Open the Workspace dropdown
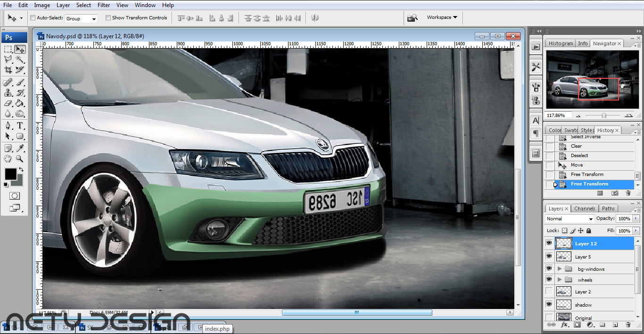Image resolution: width=644 pixels, height=334 pixels. (442, 17)
